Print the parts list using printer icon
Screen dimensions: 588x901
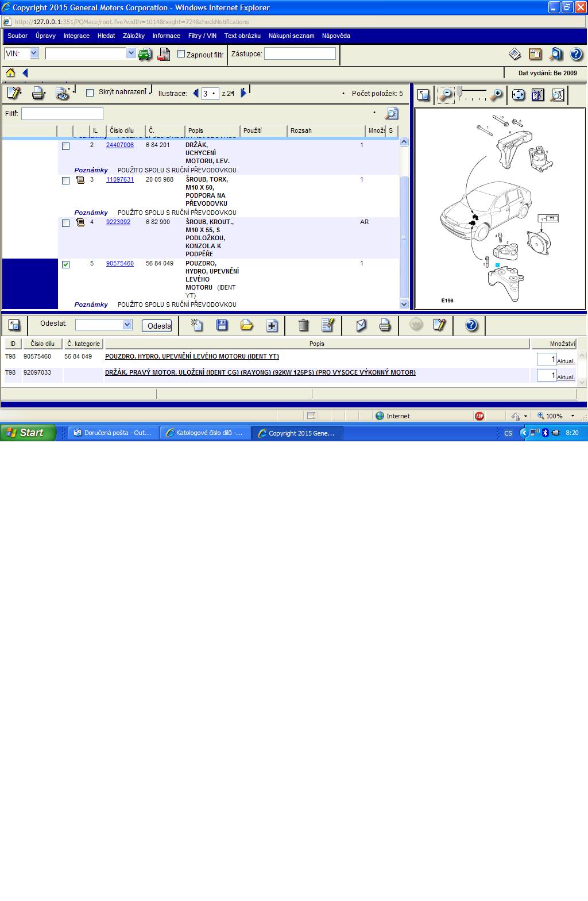(38, 93)
